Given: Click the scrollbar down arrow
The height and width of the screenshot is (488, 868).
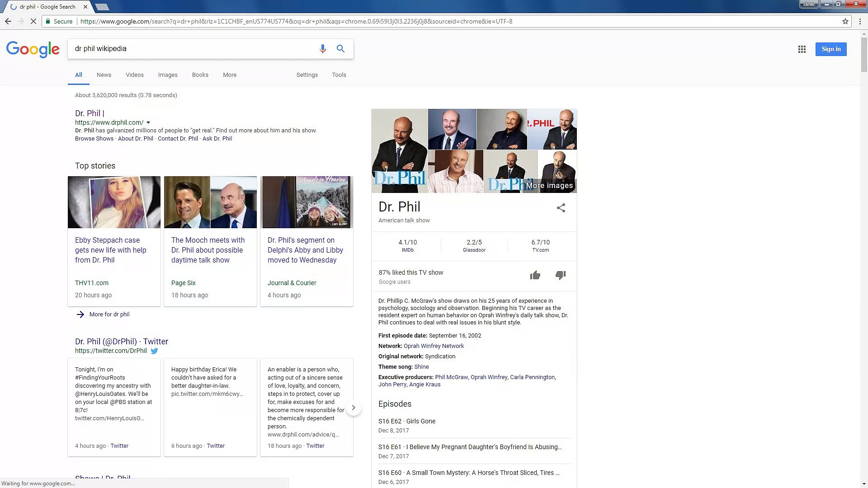Looking at the screenshot, I should tap(864, 484).
